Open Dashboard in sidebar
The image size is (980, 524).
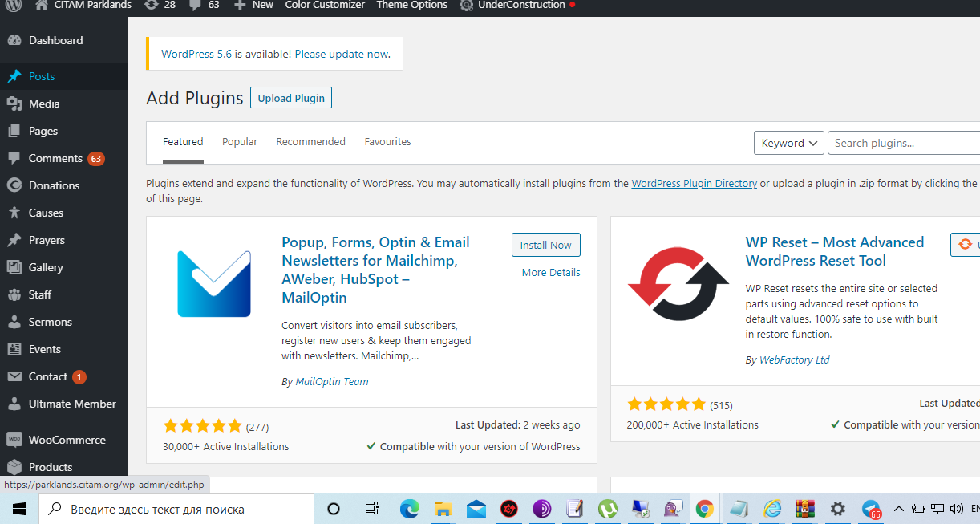point(55,40)
